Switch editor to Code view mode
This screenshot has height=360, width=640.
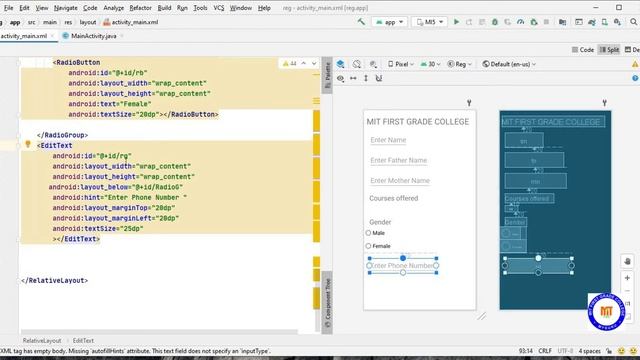pyautogui.click(x=582, y=50)
